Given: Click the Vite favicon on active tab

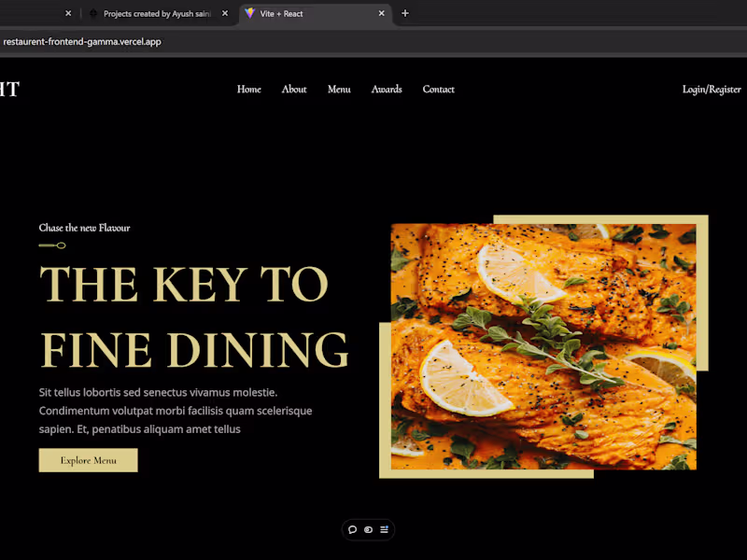Looking at the screenshot, I should click(249, 13).
